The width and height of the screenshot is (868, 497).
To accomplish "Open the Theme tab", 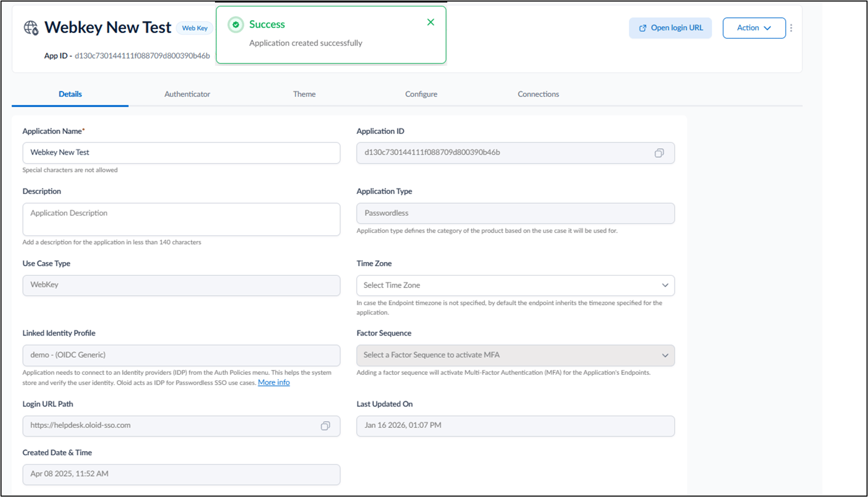I will [x=304, y=94].
